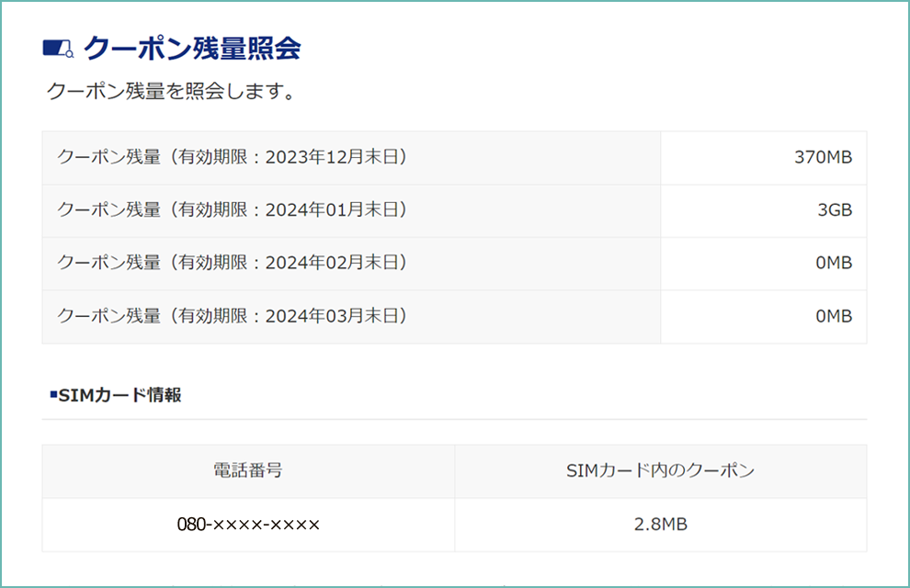Screen dimensions: 910x588
Task: Click the phone number 080-××××-××××
Action: (248, 525)
